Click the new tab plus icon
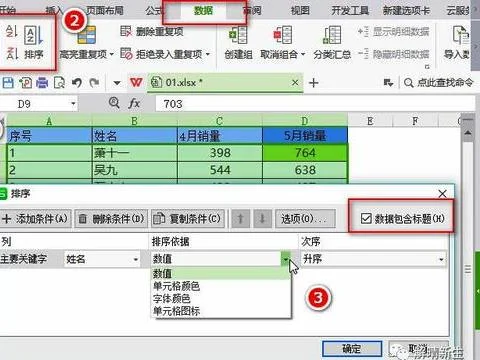 313,83
